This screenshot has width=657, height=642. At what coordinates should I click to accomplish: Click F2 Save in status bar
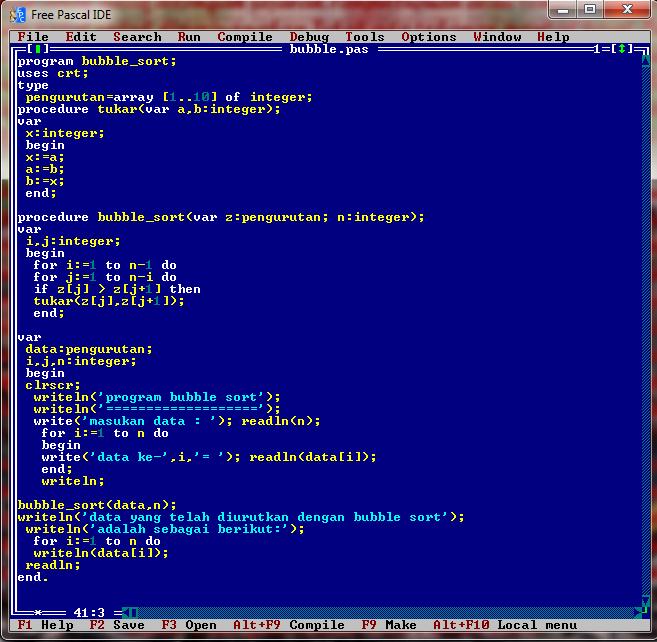click(117, 625)
